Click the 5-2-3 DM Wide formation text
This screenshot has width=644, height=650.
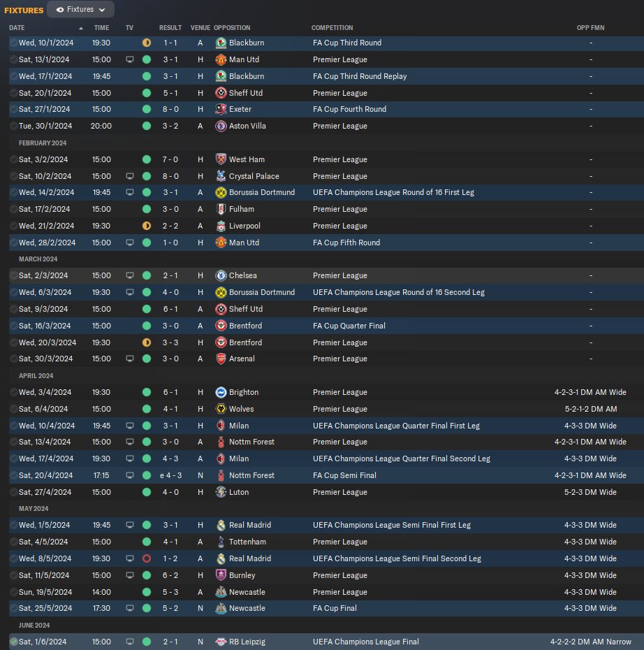click(x=591, y=492)
